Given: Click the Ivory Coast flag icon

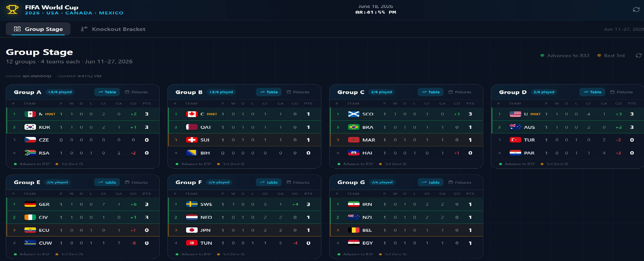Looking at the screenshot, I should tap(30, 217).
